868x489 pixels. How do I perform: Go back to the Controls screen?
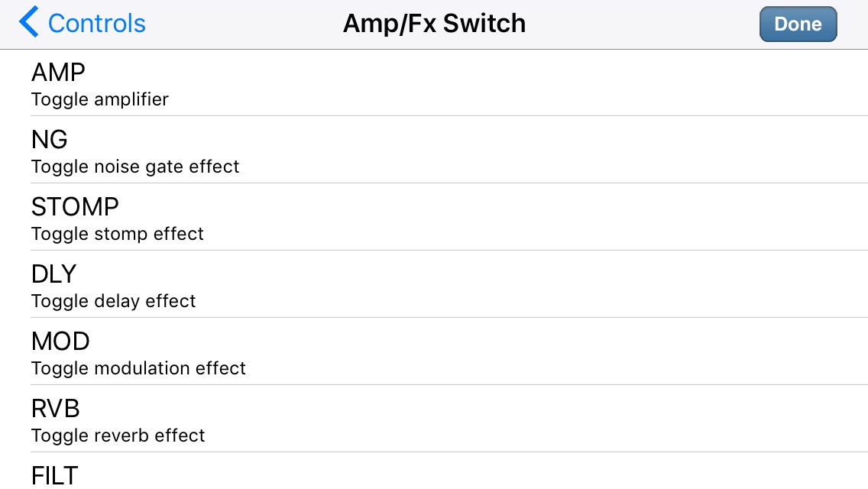82,23
